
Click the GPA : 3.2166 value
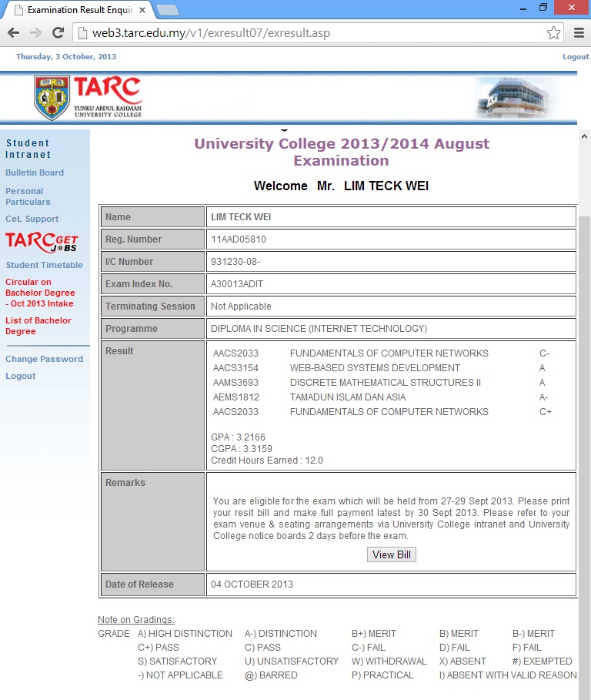click(238, 437)
